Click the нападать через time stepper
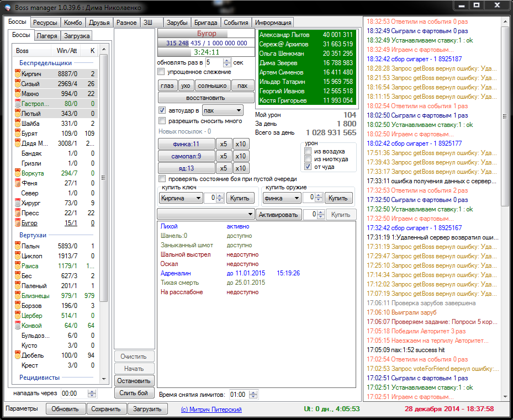The height and width of the screenshot is (420, 513). point(92,394)
